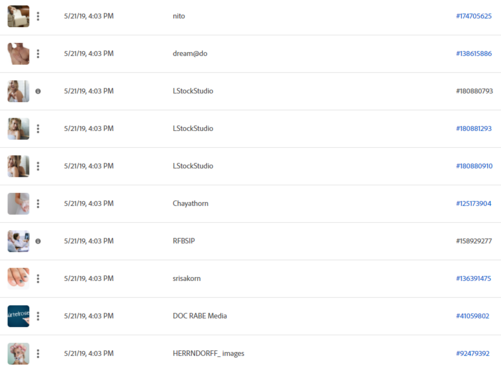Follow the #41059802 link
The width and height of the screenshot is (501, 370).
pos(472,316)
